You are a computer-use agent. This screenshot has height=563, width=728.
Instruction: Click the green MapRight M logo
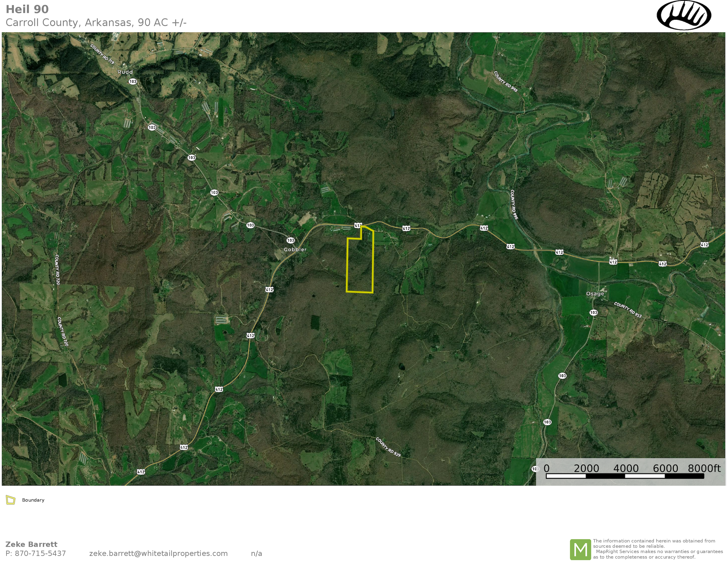[580, 550]
